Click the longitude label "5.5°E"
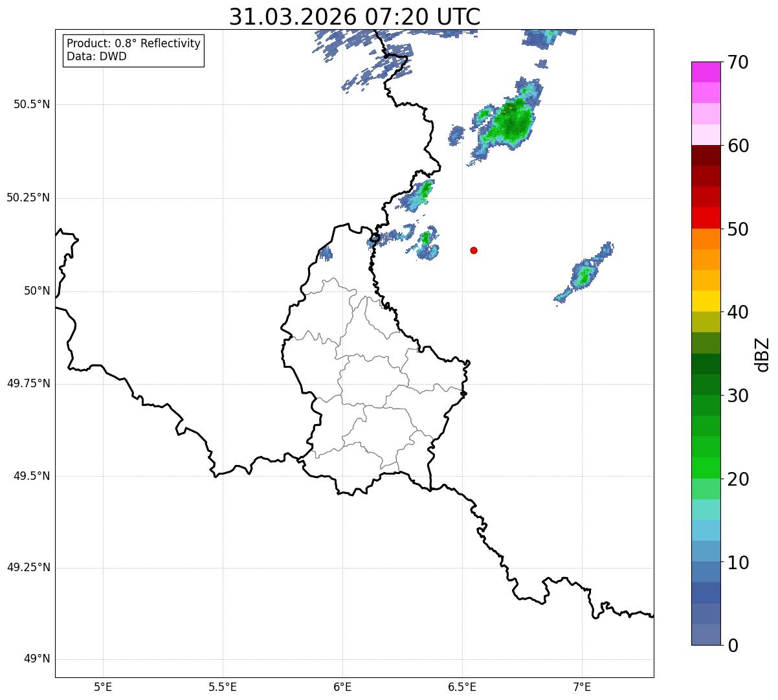The width and height of the screenshot is (778, 700). (x=223, y=686)
